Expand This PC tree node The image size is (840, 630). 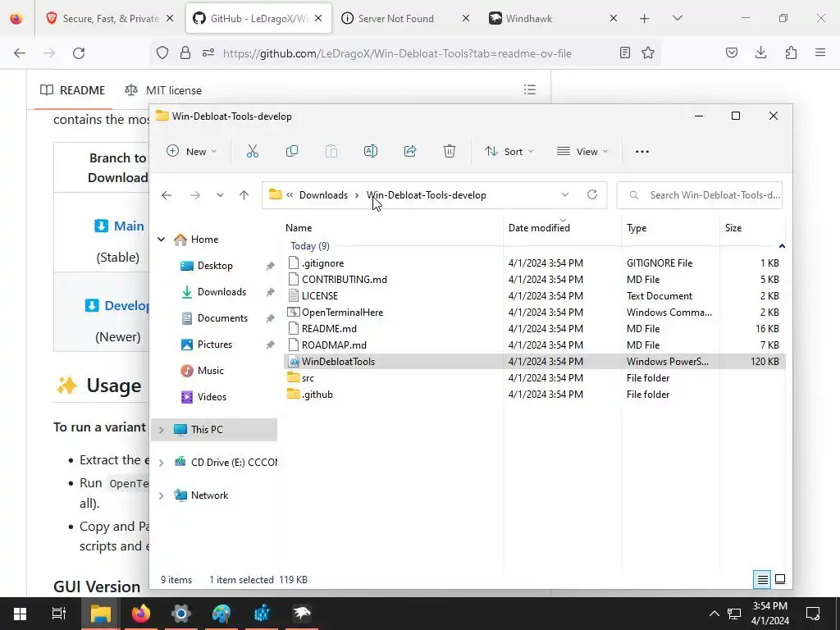click(x=162, y=430)
